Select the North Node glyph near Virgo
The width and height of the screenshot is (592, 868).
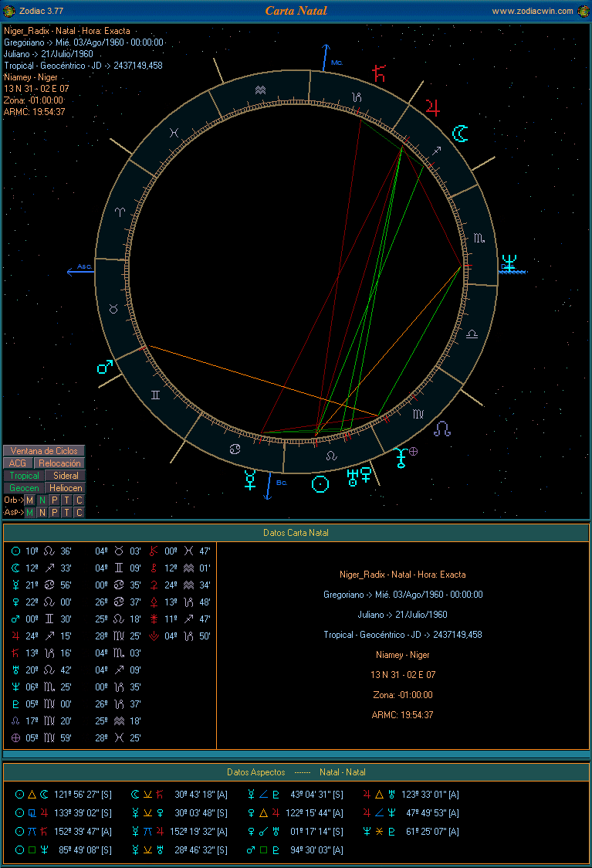point(442,429)
